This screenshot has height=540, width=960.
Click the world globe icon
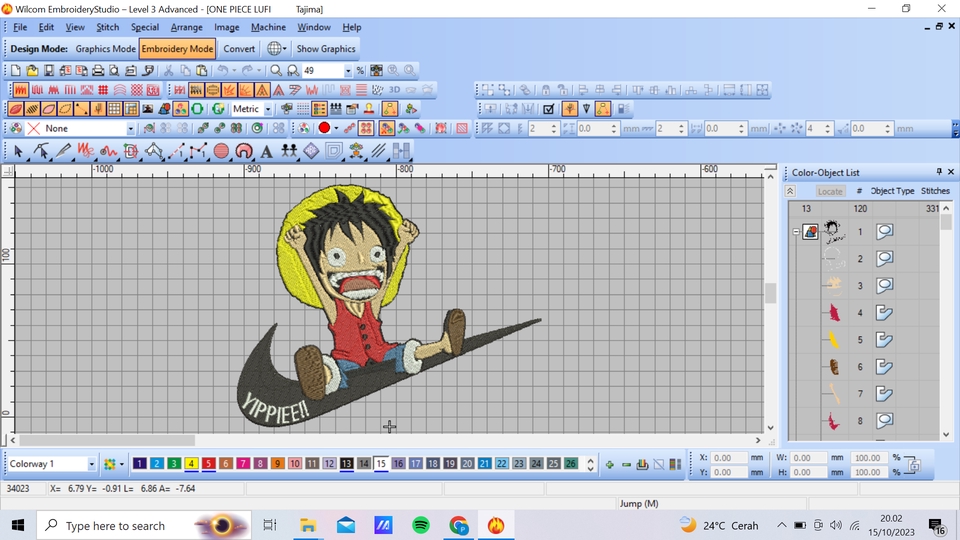pos(274,48)
